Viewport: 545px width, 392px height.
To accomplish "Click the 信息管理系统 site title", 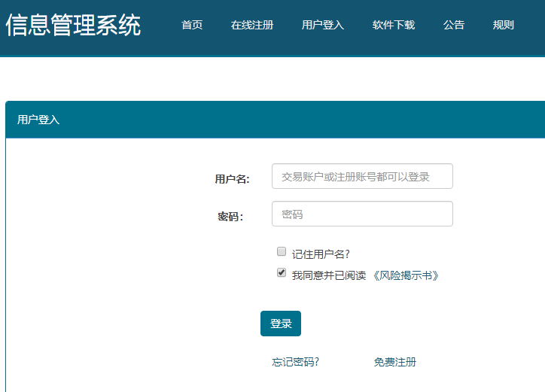I will [73, 25].
